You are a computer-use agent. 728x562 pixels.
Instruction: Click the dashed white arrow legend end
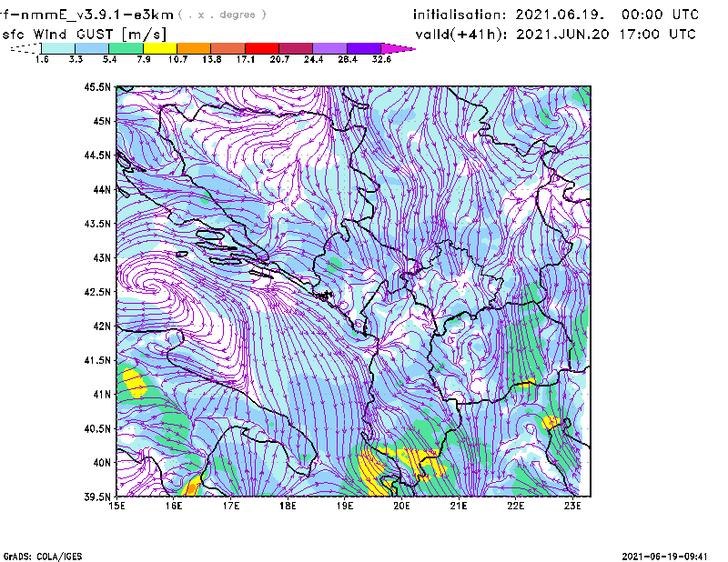click(25, 48)
